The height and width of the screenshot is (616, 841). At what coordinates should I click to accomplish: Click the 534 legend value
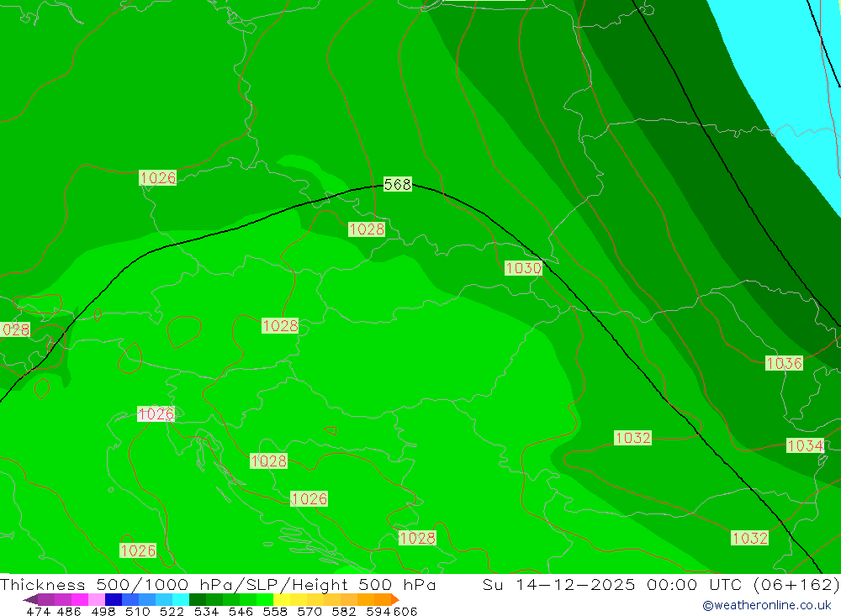coord(207,612)
